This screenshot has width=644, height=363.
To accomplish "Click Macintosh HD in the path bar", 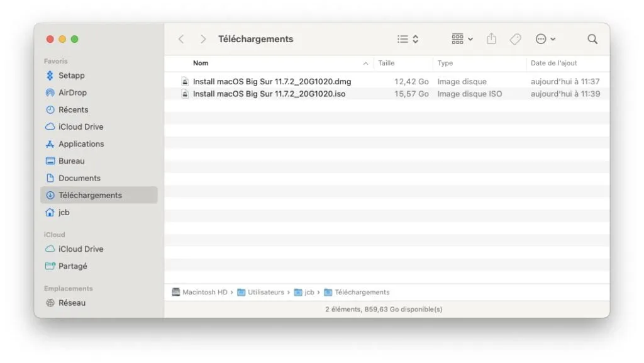I will (199, 292).
